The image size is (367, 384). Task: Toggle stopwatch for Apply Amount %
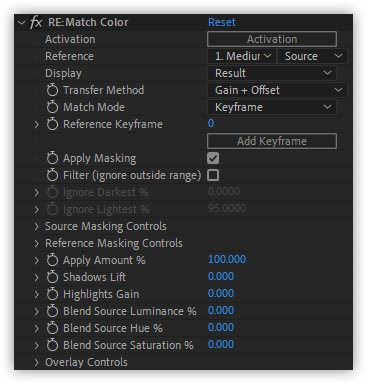(52, 260)
